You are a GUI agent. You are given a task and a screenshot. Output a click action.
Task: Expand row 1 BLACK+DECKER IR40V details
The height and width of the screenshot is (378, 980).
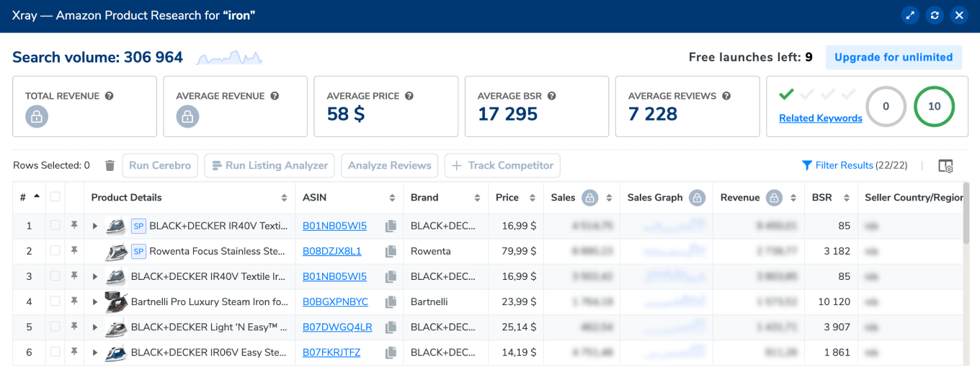pyautogui.click(x=95, y=227)
